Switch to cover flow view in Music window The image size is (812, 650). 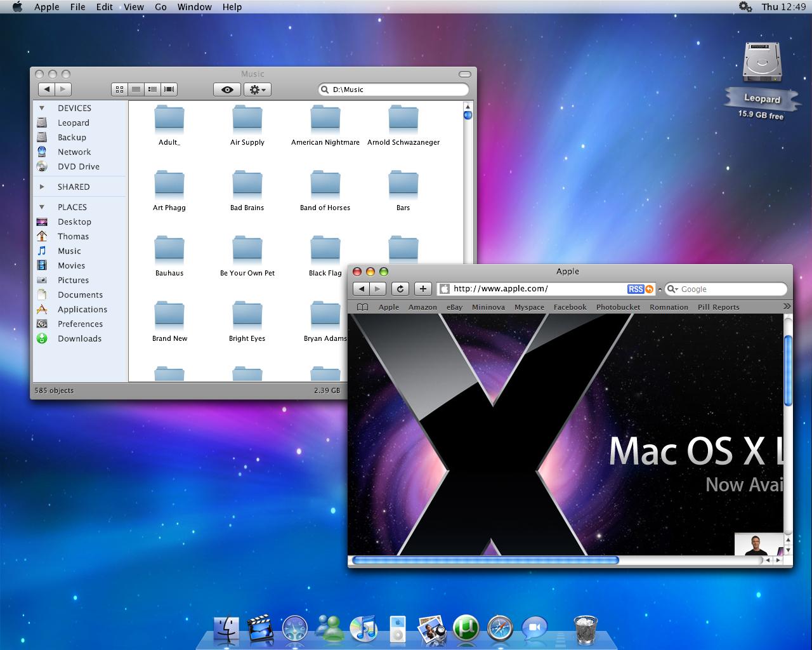(x=169, y=90)
